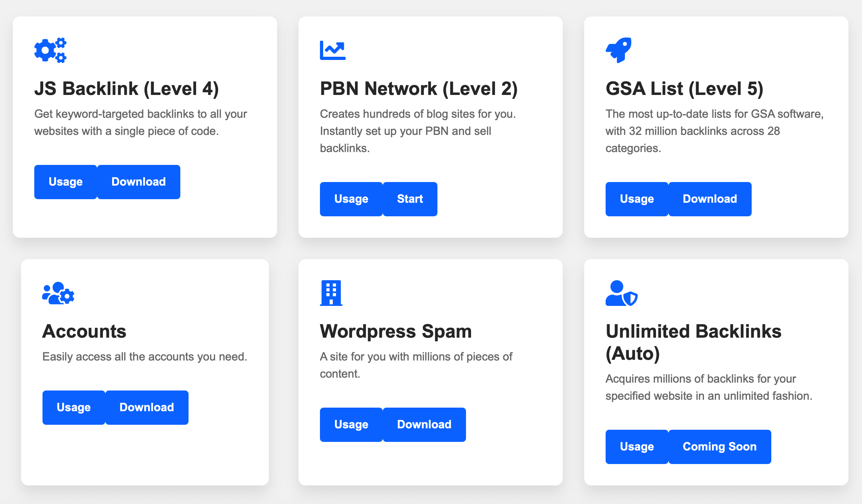Click 'A site for you with millions' description
Image resolution: width=862 pixels, height=504 pixels.
[416, 365]
